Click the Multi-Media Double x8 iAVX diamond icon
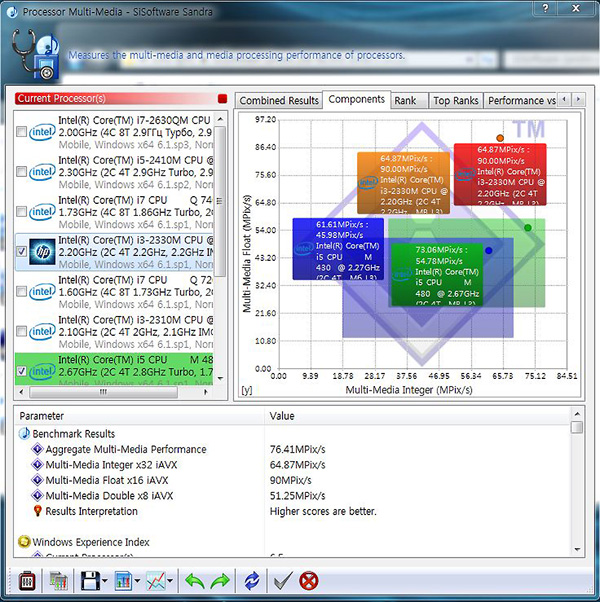Screen dimensions: 600x602 tap(37, 495)
